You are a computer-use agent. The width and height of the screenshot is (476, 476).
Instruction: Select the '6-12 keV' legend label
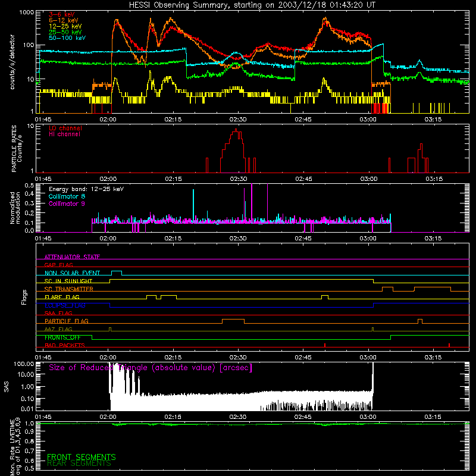(64, 20)
